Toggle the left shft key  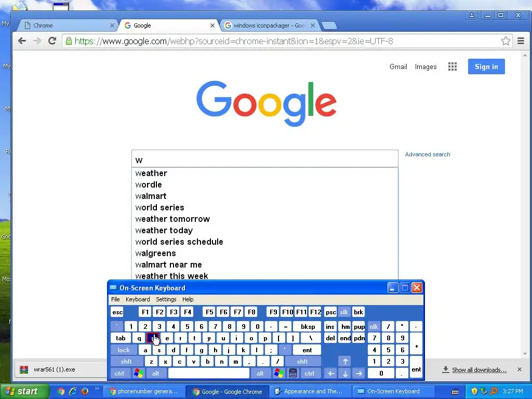tap(126, 362)
